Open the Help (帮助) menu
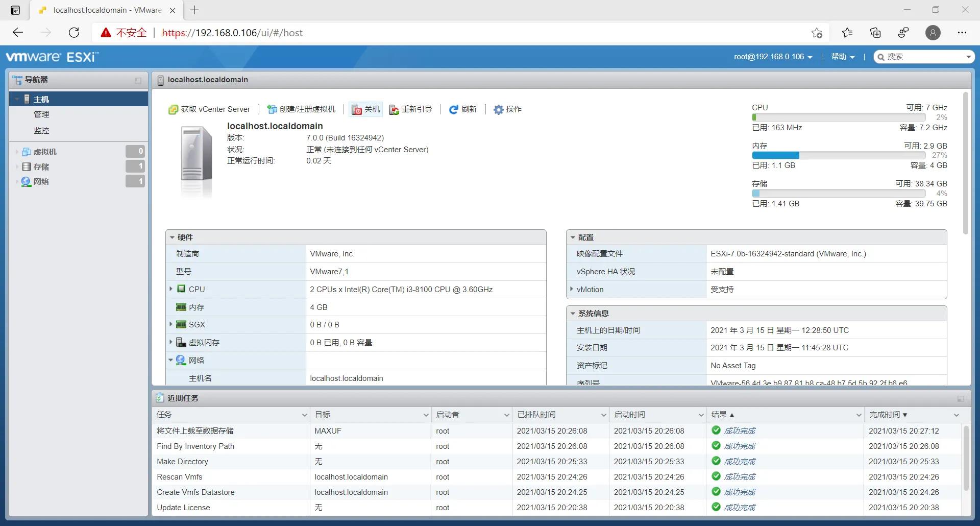980x526 pixels. 843,57
